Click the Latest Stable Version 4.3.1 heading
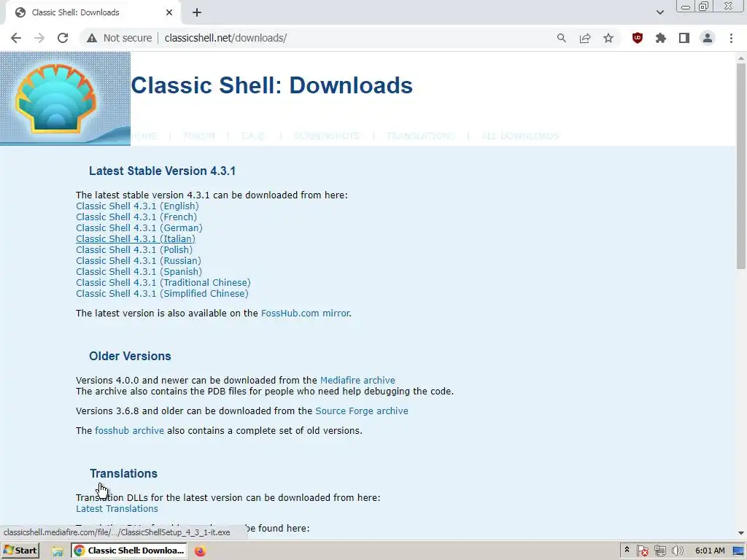The width and height of the screenshot is (747, 560). [163, 171]
